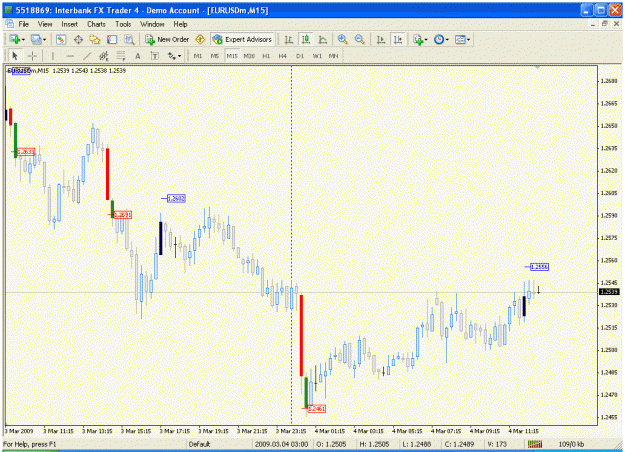625x452 pixels.
Task: Toggle the Chart Shift icon
Action: 398,39
